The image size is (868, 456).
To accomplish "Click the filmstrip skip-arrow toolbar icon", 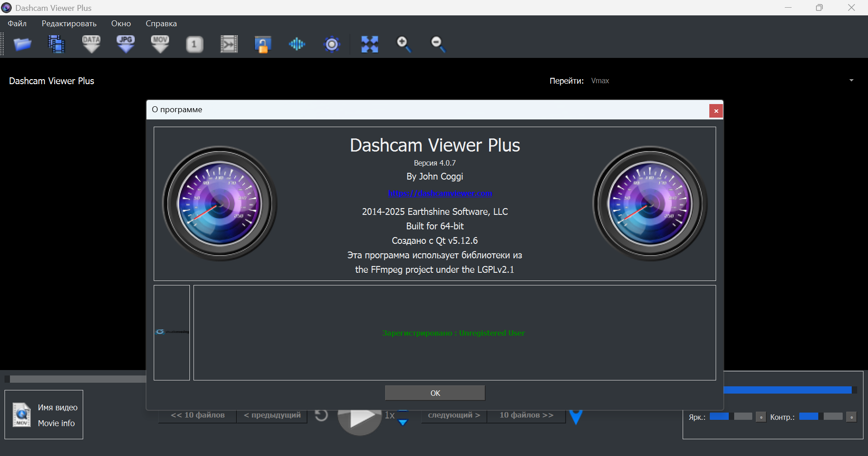I will tap(229, 44).
